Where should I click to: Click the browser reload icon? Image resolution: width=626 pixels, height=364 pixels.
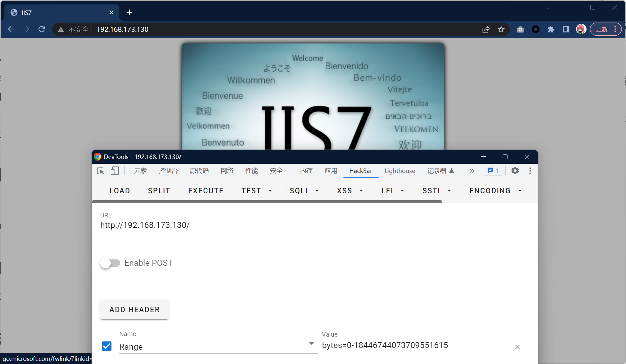click(42, 29)
